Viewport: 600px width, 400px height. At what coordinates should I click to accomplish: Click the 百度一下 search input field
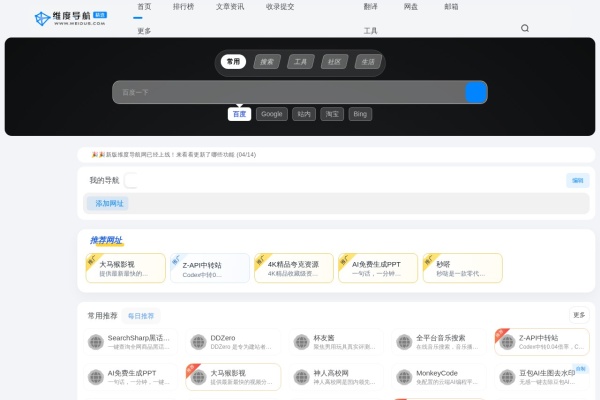tap(289, 92)
